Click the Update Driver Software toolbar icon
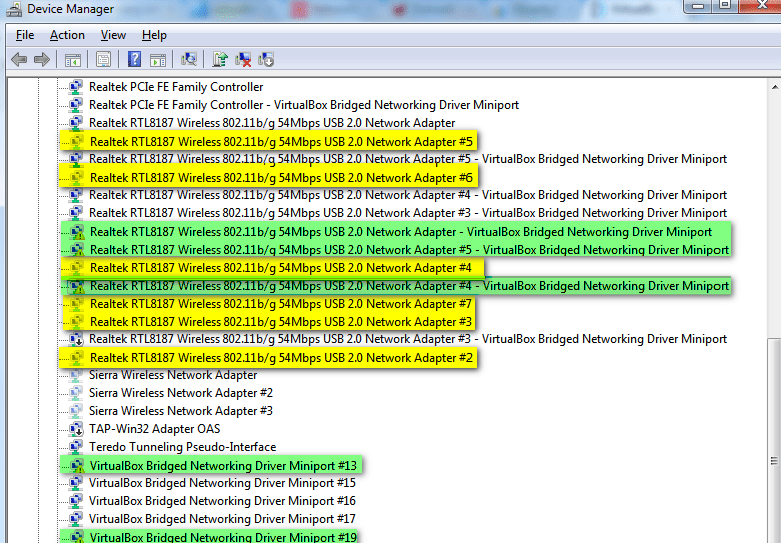The height and width of the screenshot is (543, 781). 220,59
